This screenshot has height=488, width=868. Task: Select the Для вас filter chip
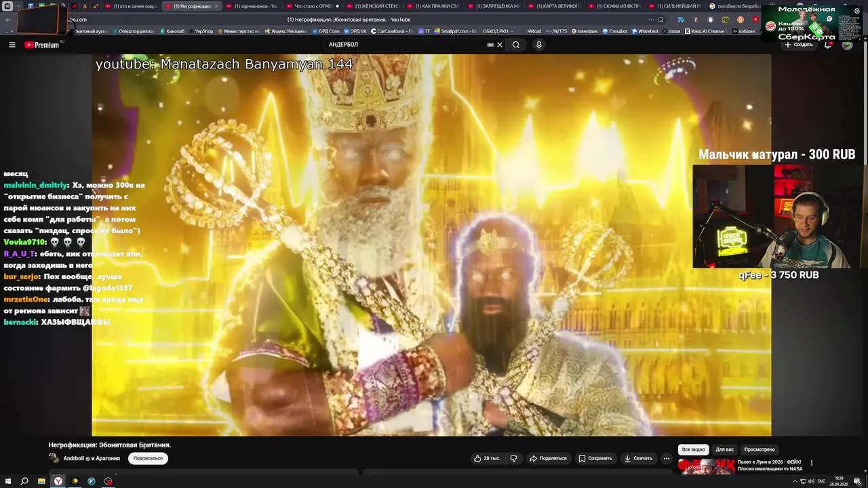tap(725, 449)
